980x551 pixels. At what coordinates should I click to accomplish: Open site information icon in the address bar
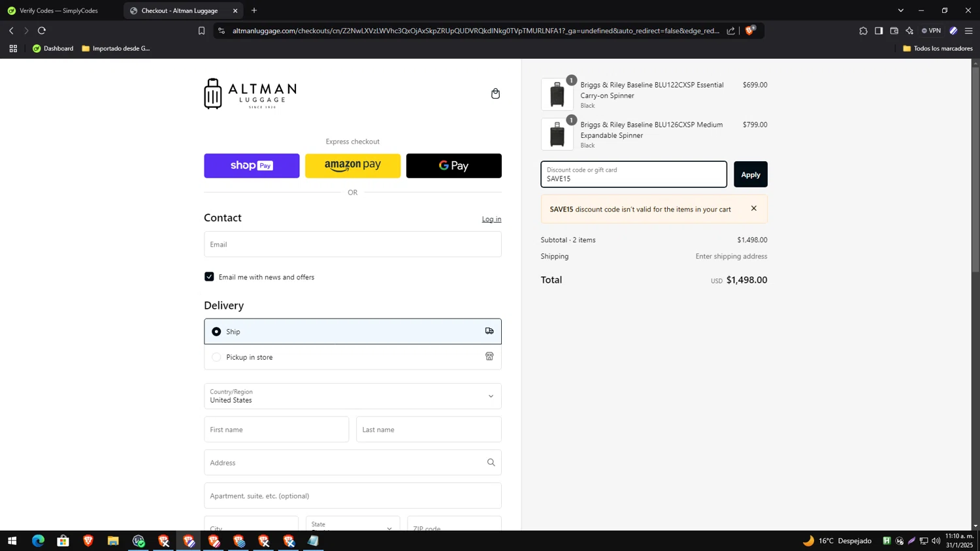(221, 31)
